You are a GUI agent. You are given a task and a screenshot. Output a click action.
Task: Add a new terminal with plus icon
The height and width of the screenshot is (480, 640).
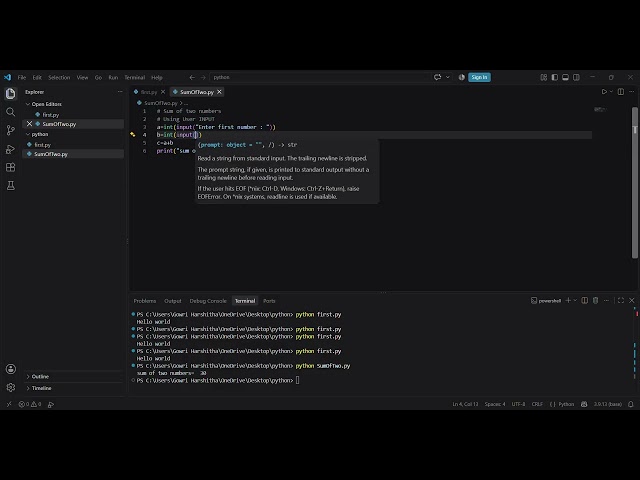(x=568, y=300)
